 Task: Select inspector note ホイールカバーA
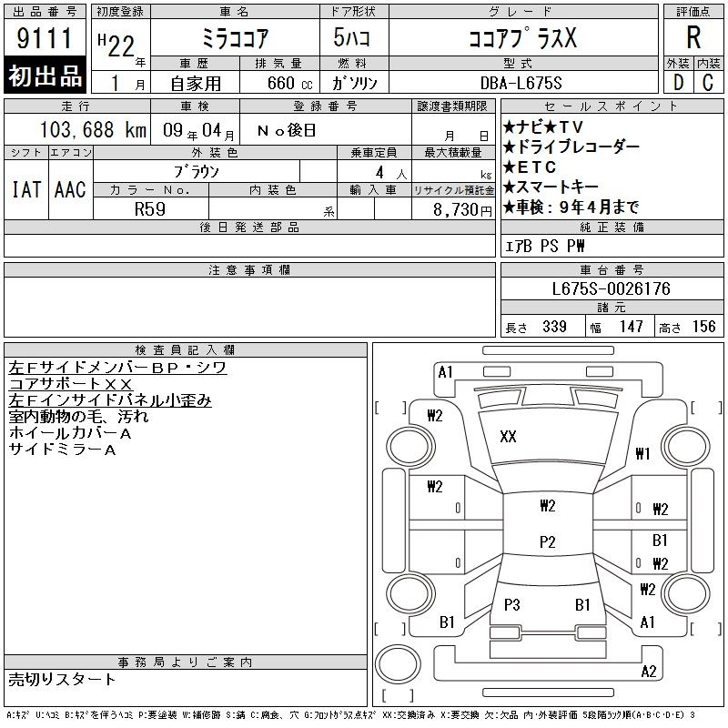coord(70,433)
